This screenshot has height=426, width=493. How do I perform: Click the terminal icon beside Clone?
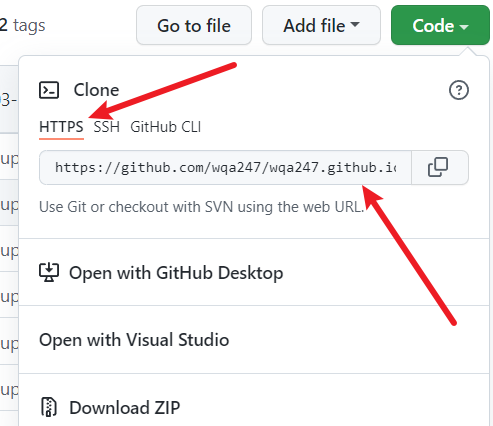point(49,90)
